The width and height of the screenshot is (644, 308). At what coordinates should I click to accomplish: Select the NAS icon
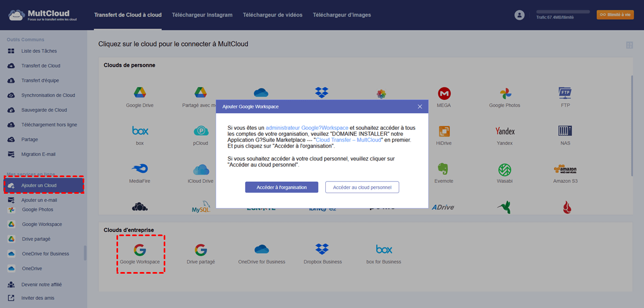[x=565, y=131]
